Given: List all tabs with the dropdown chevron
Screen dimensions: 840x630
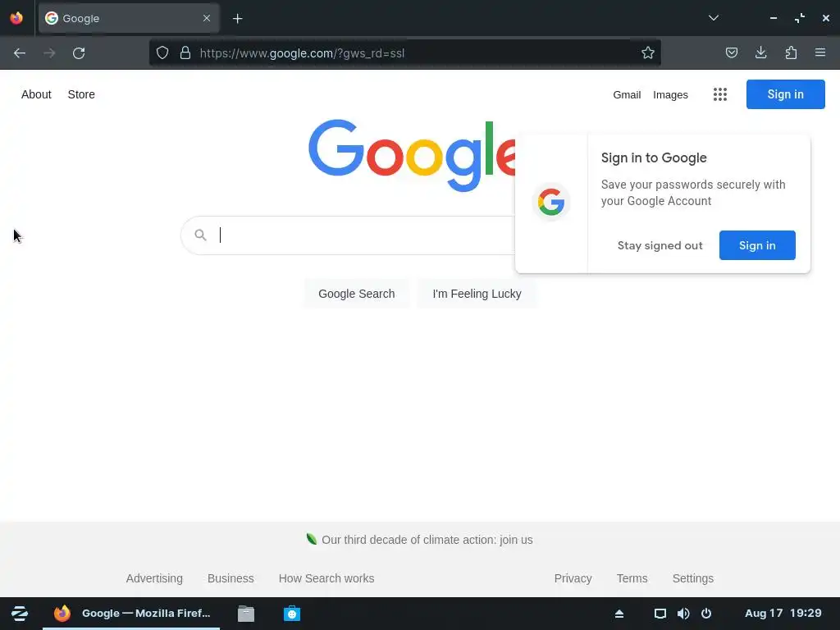Looking at the screenshot, I should click(714, 18).
